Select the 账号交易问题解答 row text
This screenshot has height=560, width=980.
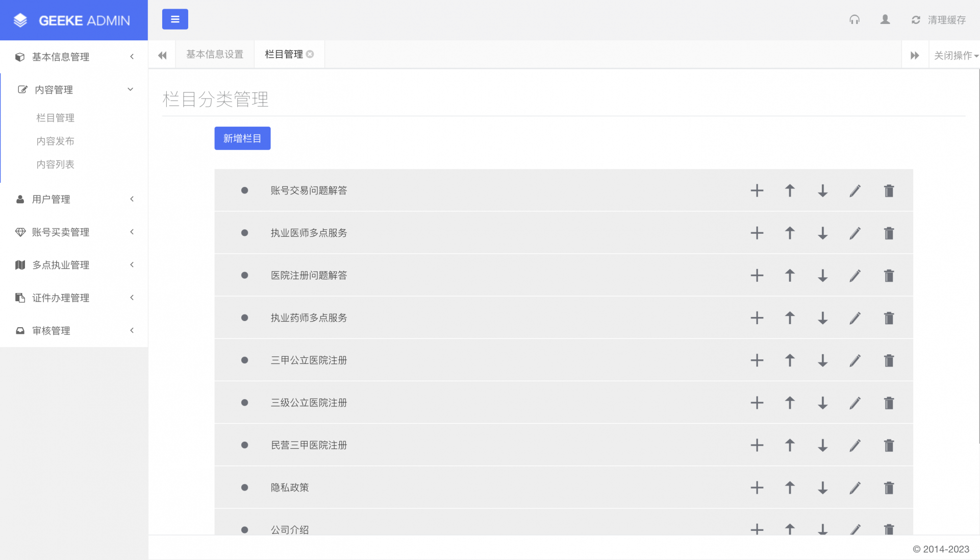click(x=309, y=190)
